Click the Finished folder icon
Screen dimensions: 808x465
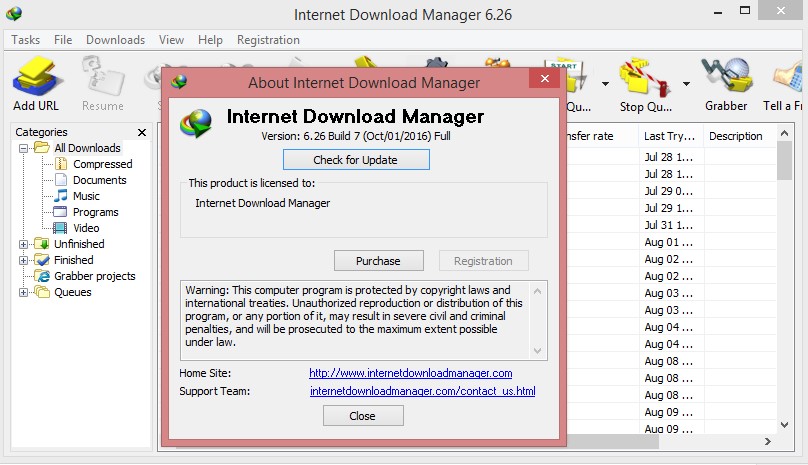42,260
